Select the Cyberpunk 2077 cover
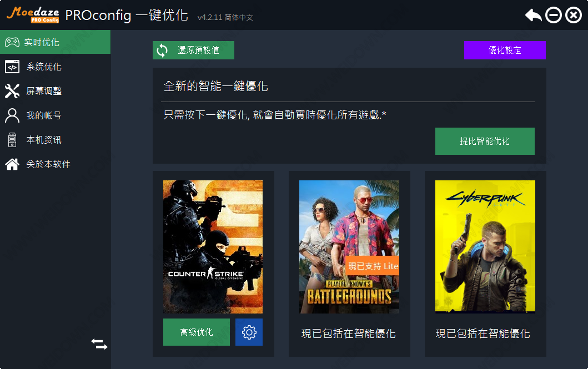Viewport: 588px width, 369px height. coord(485,246)
